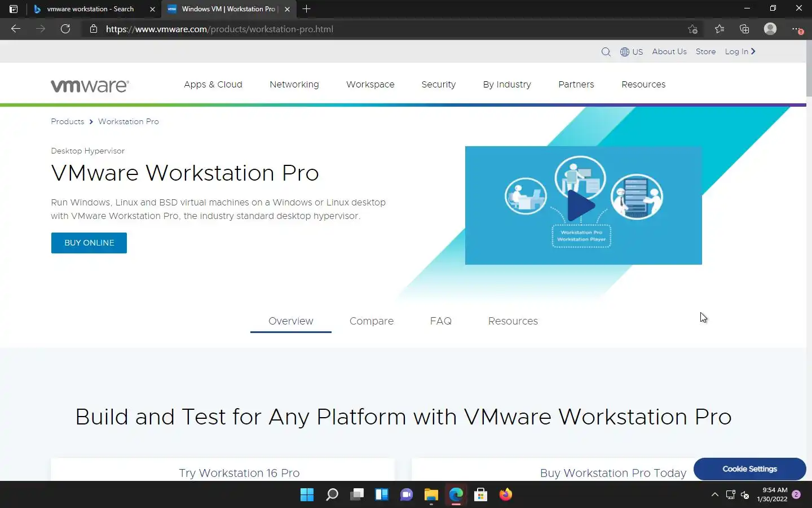Reload the page with the Refresh icon
This screenshot has width=812, height=508.
(x=65, y=29)
